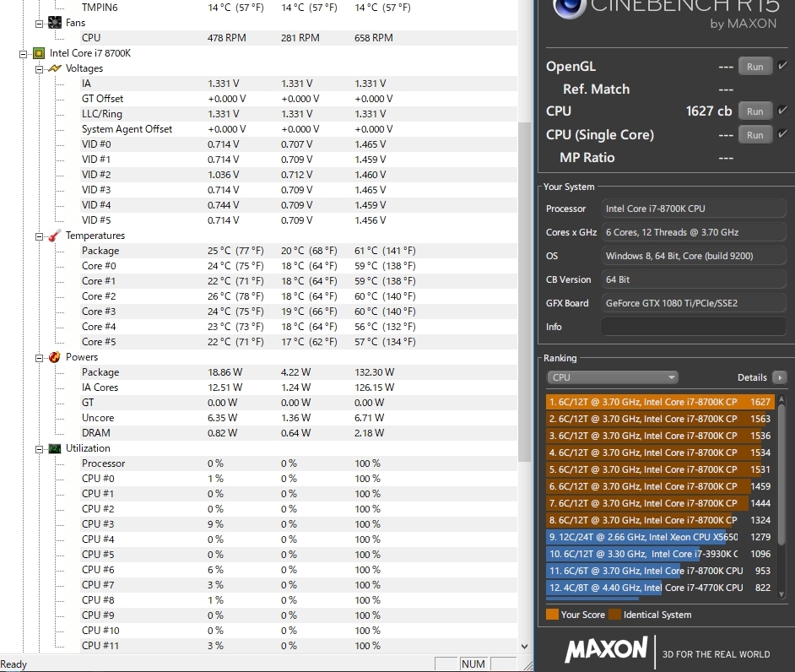Click the 1627 cb CPU score
Screen dimensions: 795x672
coord(709,111)
